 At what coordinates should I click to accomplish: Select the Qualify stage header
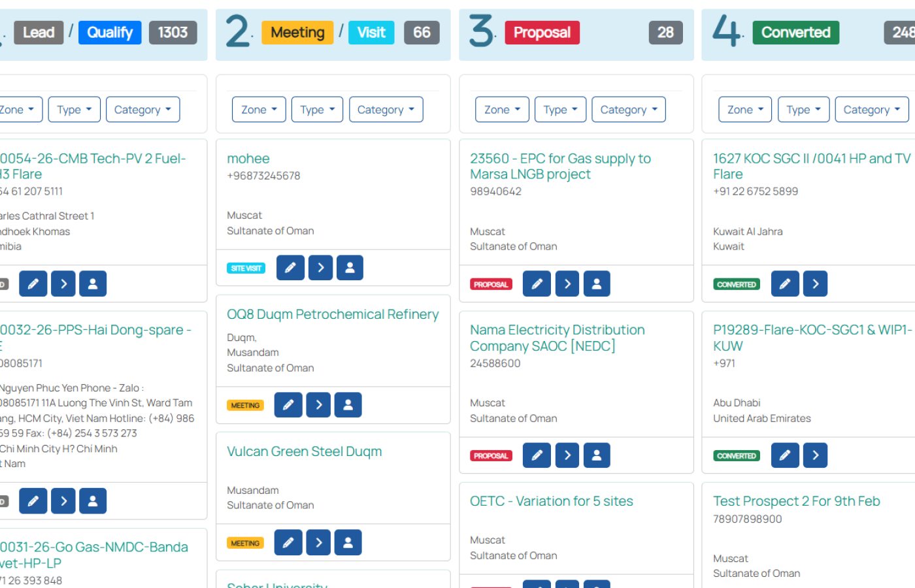coord(109,32)
